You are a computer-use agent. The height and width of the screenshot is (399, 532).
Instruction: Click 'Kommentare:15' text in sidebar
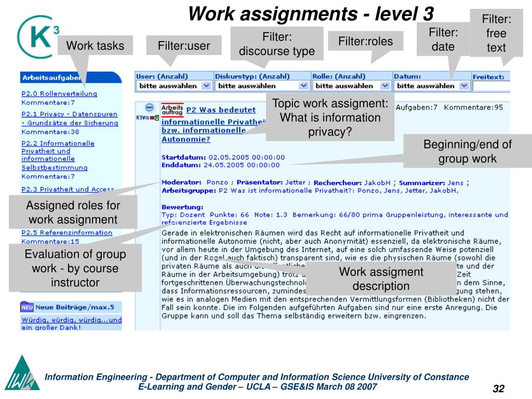50,241
